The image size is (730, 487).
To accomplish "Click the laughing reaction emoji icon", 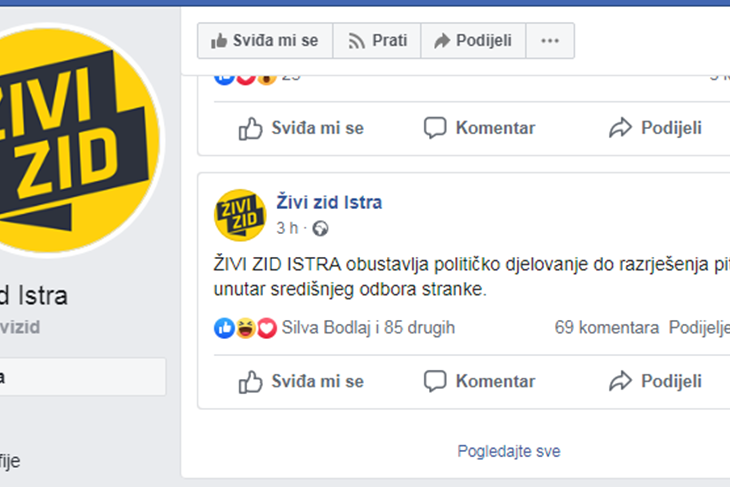I will (245, 328).
